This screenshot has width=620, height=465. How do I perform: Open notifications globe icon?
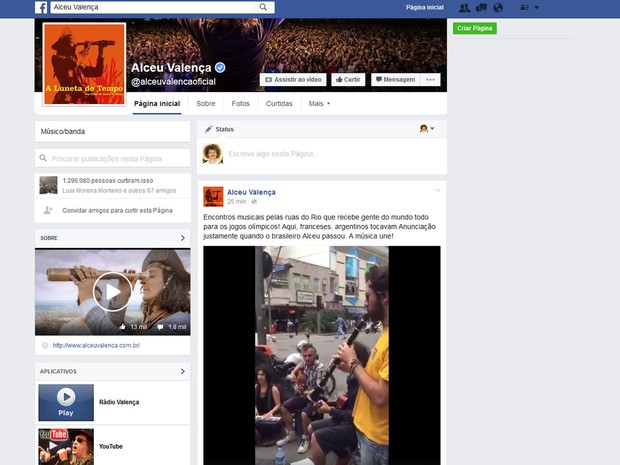[498, 8]
